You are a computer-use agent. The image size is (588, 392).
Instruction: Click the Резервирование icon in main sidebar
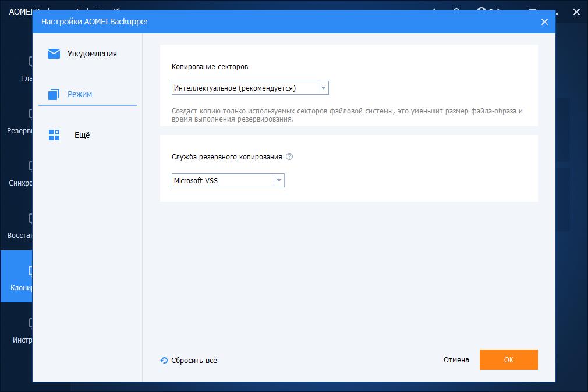[x=30, y=113]
